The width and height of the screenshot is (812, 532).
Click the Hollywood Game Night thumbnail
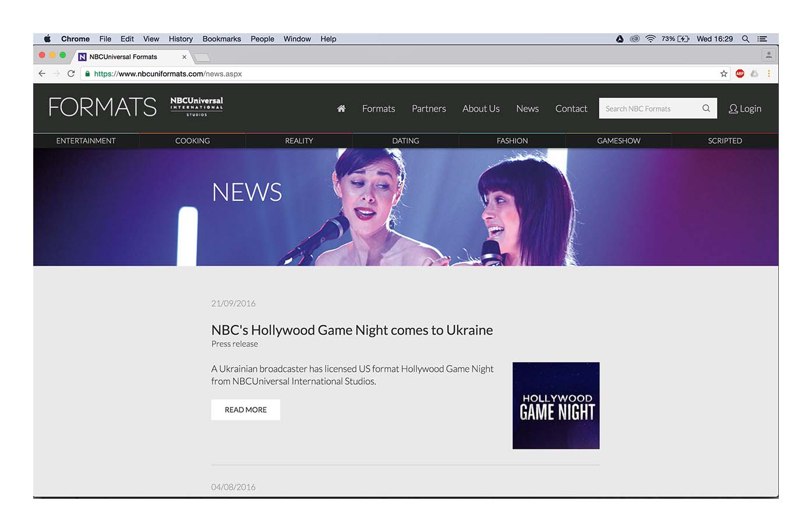[x=556, y=406]
